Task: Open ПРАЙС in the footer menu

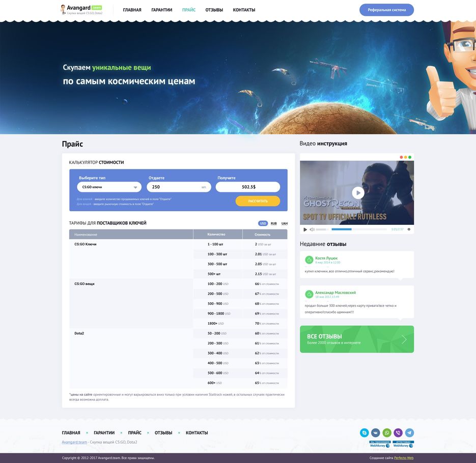Action: pyautogui.click(x=135, y=432)
